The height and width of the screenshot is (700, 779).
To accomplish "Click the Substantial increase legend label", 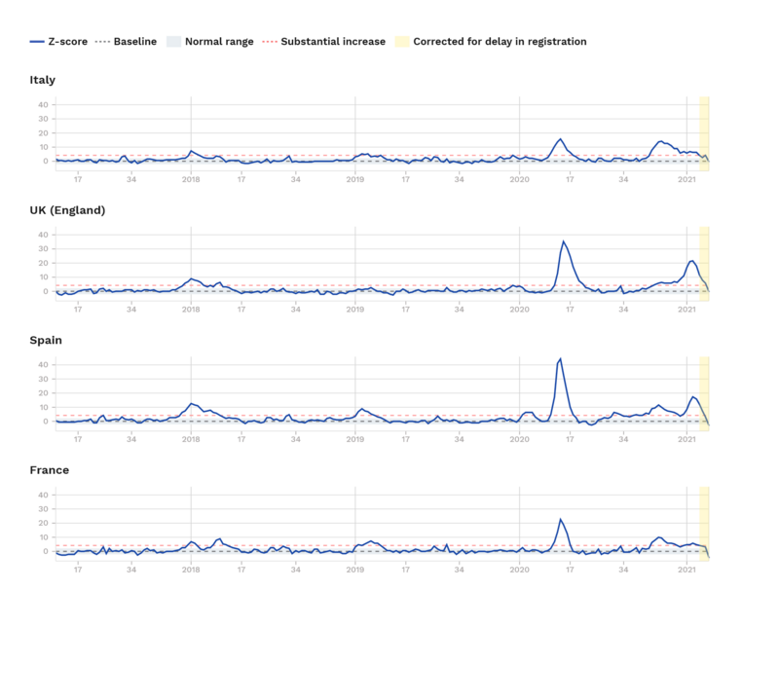I will (333, 42).
